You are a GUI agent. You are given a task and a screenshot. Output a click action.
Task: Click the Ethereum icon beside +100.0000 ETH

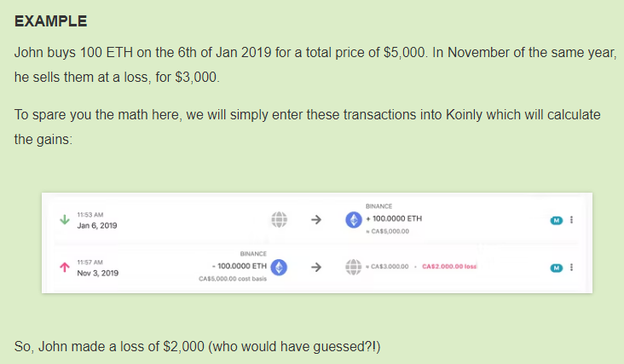point(354,220)
